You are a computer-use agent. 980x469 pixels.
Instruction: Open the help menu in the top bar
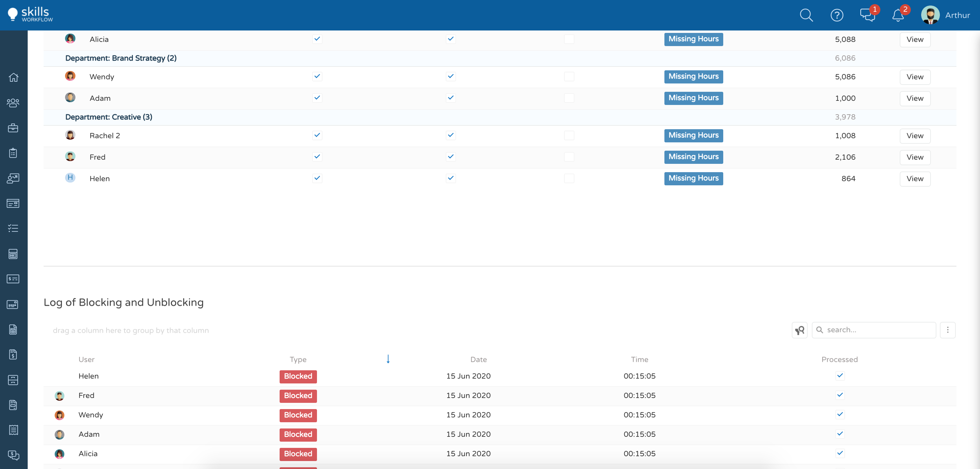[837, 15]
